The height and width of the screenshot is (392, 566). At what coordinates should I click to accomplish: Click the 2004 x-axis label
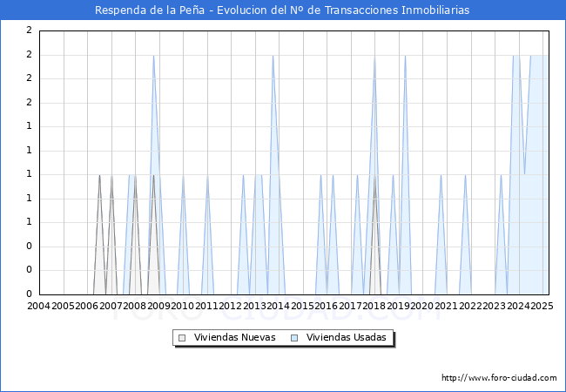coord(39,306)
